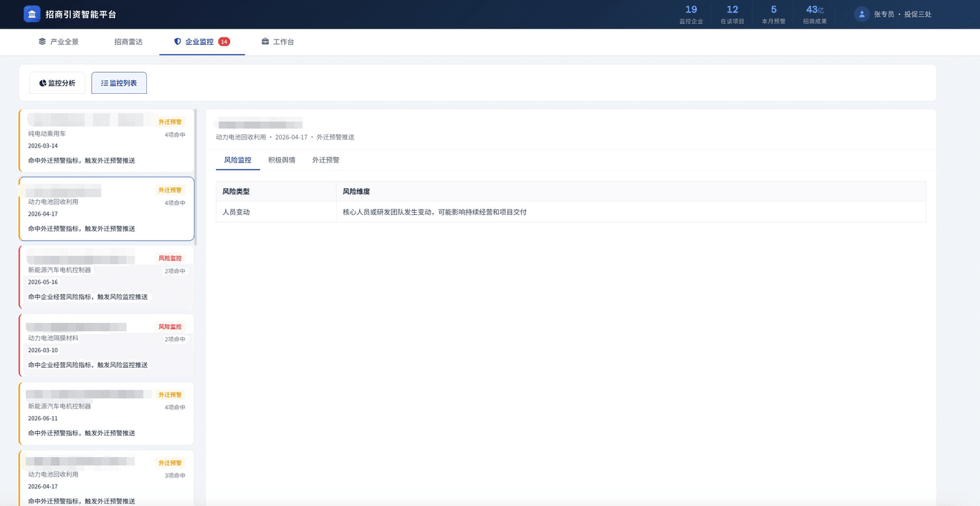The width and height of the screenshot is (980, 506).
Task: Open the 外迁预警 tab in the detail panel
Action: click(326, 160)
